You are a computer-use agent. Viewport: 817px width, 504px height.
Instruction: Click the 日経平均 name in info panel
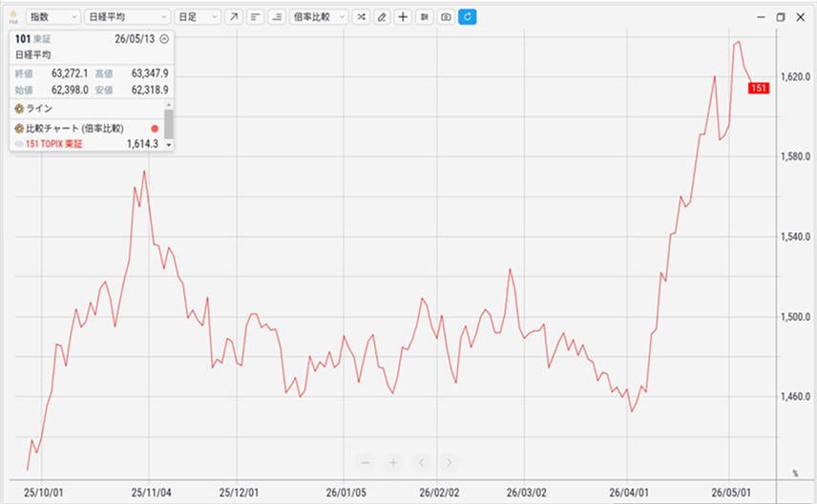pyautogui.click(x=32, y=54)
